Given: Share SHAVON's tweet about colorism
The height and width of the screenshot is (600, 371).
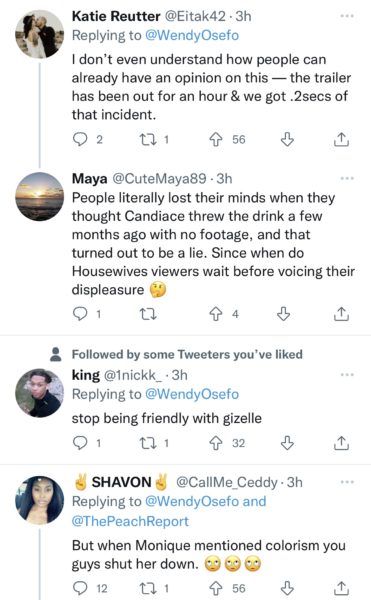Looking at the screenshot, I should coord(341,588).
